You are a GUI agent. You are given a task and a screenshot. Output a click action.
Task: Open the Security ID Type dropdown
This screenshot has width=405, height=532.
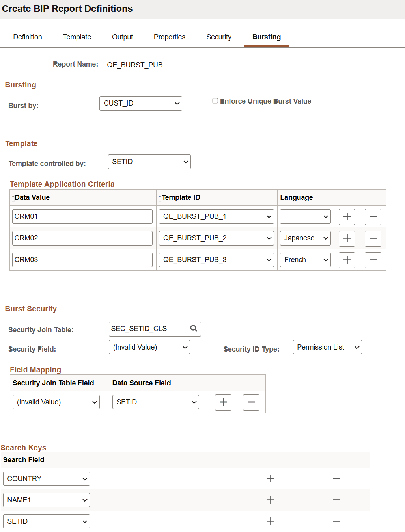coord(327,347)
